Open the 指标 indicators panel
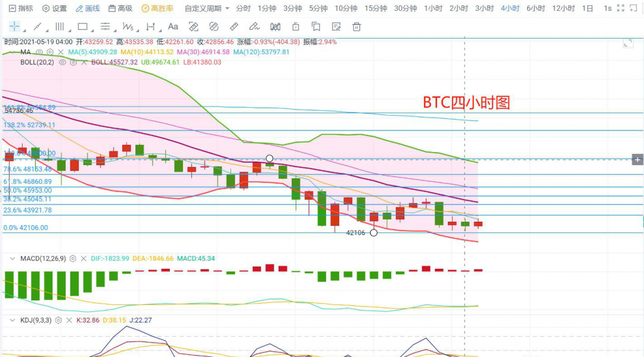The image size is (644, 357). 21,8
